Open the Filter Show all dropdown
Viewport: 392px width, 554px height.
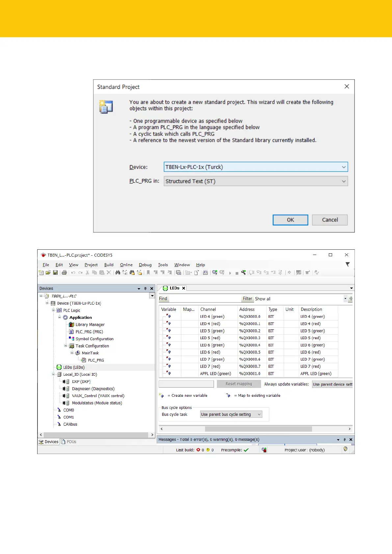pyautogui.click(x=345, y=299)
